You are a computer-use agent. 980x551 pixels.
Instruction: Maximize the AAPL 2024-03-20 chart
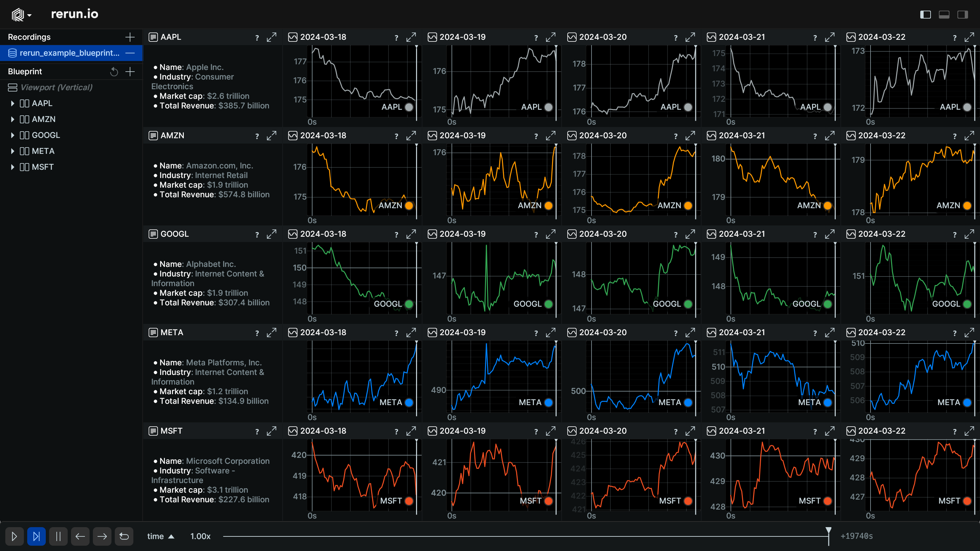[x=690, y=37]
